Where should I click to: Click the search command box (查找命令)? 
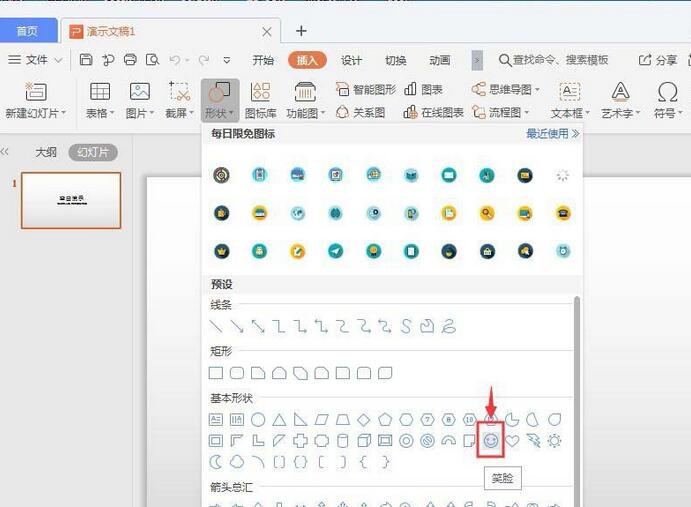tap(554, 60)
